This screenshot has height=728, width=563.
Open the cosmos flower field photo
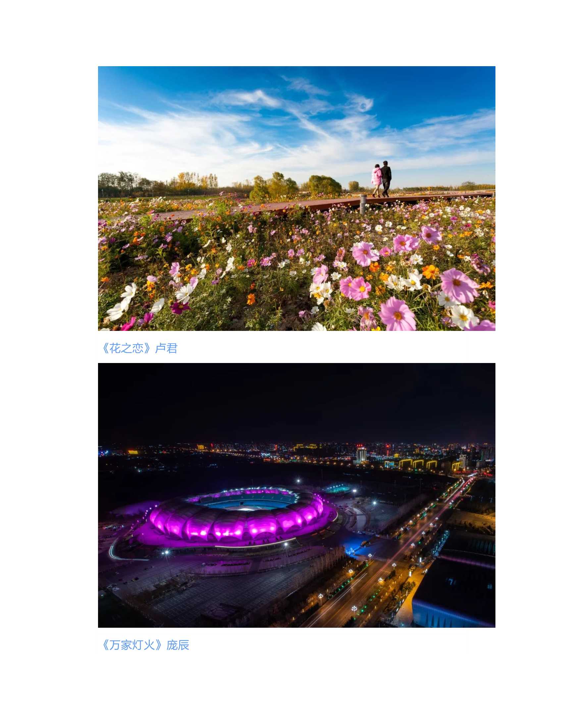point(296,198)
